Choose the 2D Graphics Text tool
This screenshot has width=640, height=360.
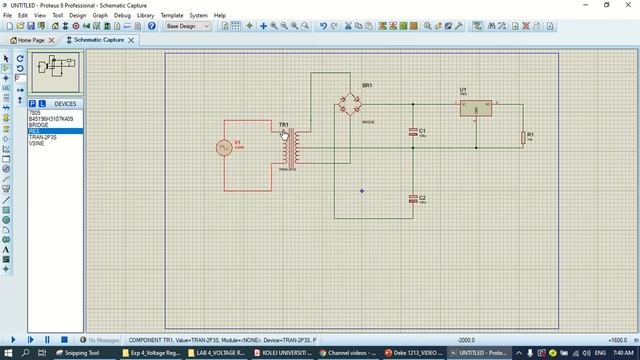[6, 249]
